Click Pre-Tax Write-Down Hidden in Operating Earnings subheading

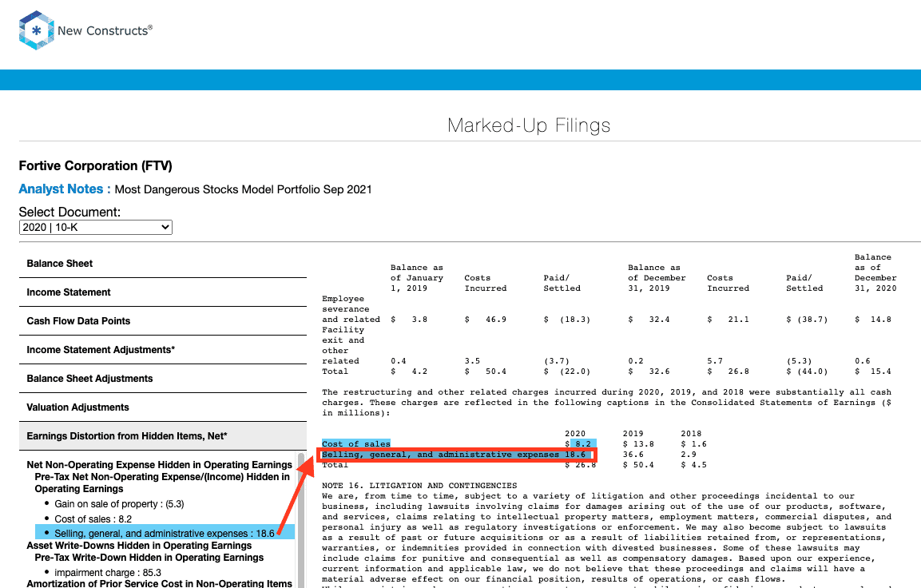point(149,558)
